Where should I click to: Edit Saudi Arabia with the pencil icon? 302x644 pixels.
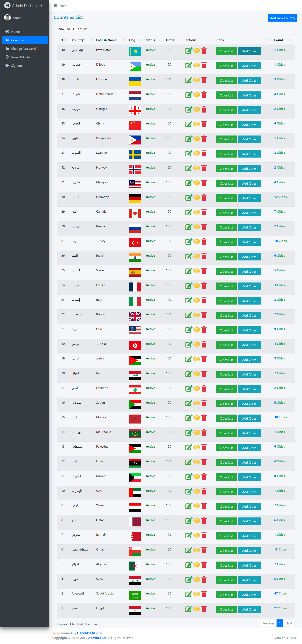(x=189, y=594)
